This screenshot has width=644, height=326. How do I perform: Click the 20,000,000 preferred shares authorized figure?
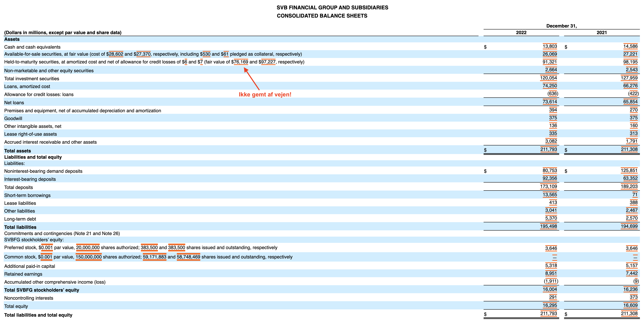[88, 248]
